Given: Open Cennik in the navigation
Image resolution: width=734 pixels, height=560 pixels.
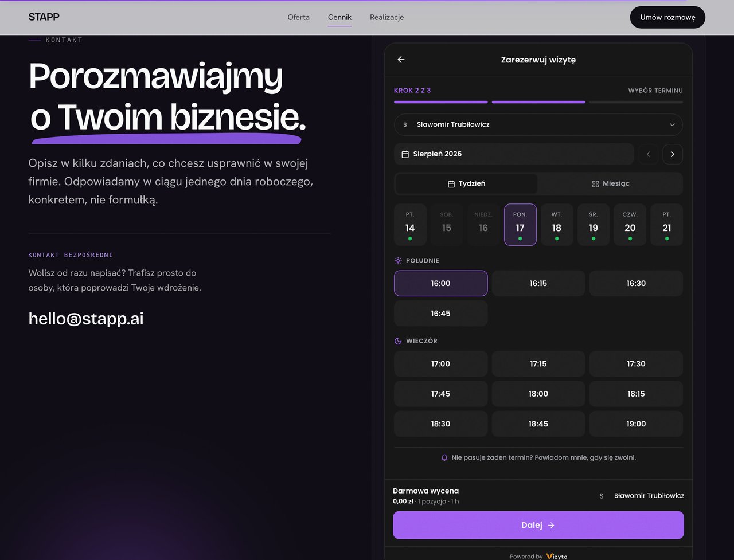Looking at the screenshot, I should pos(339,17).
